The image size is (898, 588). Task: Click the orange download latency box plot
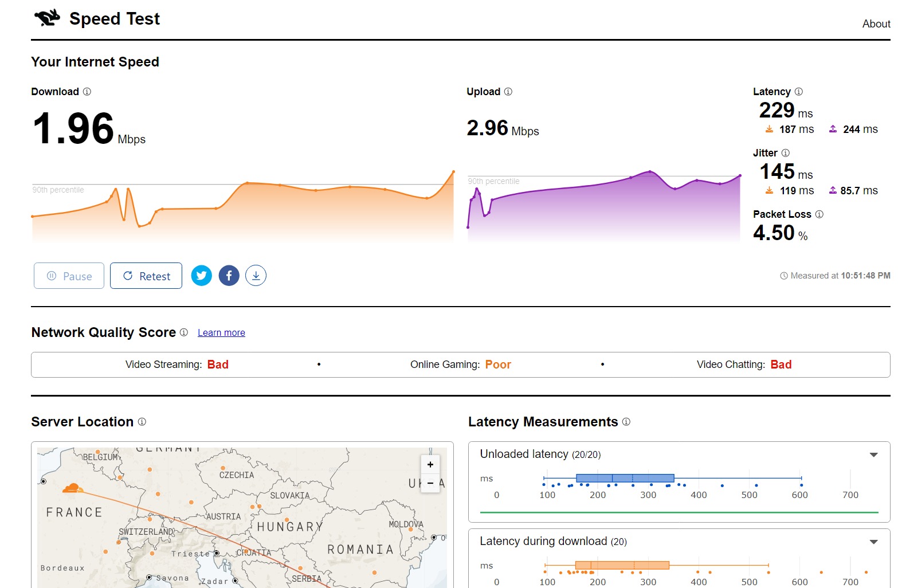coord(622,565)
